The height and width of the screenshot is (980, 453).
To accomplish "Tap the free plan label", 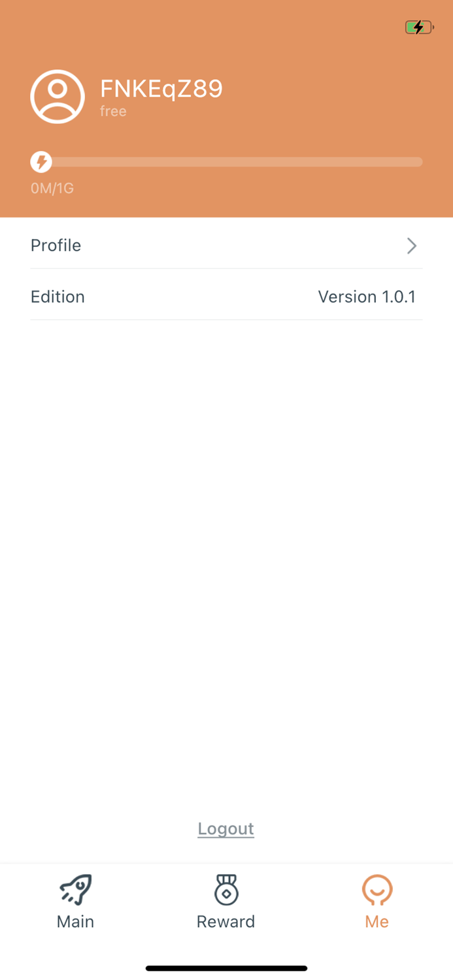I will pyautogui.click(x=113, y=112).
